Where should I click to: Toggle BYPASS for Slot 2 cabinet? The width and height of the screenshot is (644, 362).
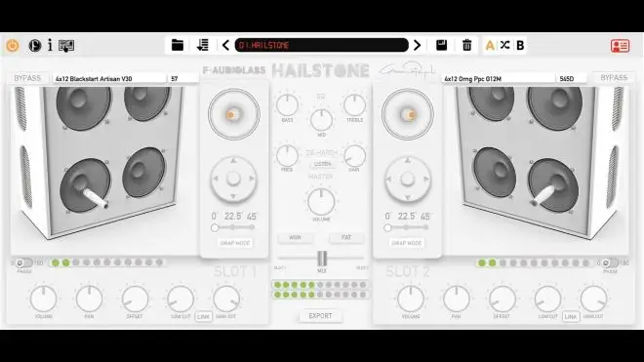614,78
